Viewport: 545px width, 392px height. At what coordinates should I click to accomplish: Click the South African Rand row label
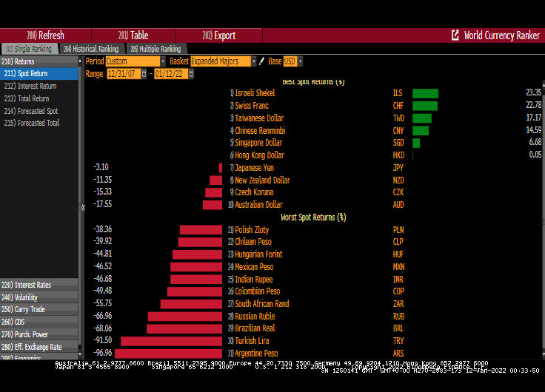(x=262, y=304)
